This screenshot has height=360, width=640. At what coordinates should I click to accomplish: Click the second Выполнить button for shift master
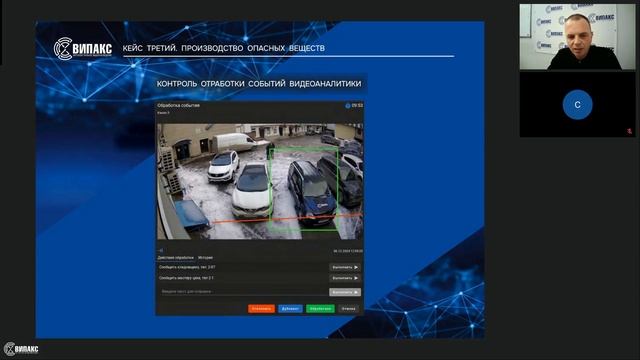tap(345, 278)
